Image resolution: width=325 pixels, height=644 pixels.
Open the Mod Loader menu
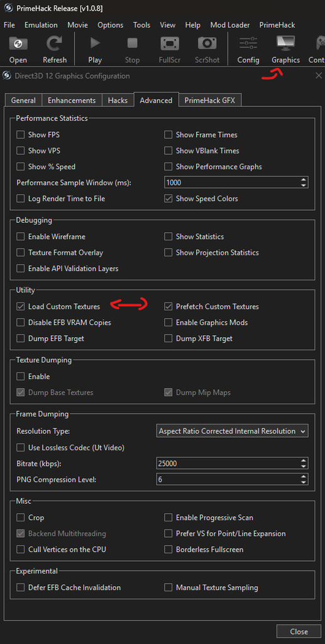click(x=230, y=25)
